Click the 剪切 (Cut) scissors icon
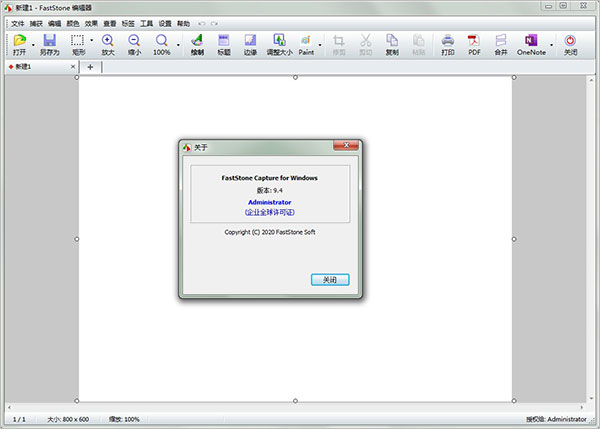 (x=366, y=40)
